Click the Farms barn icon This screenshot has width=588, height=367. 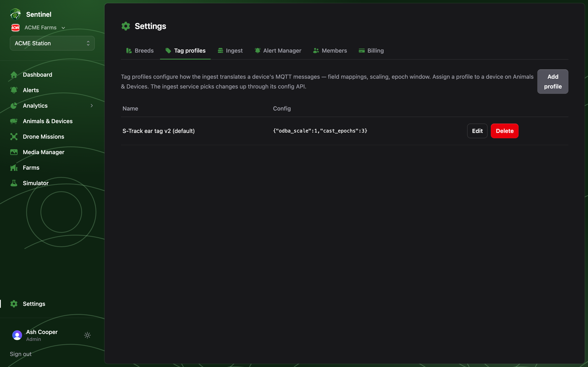pos(14,168)
